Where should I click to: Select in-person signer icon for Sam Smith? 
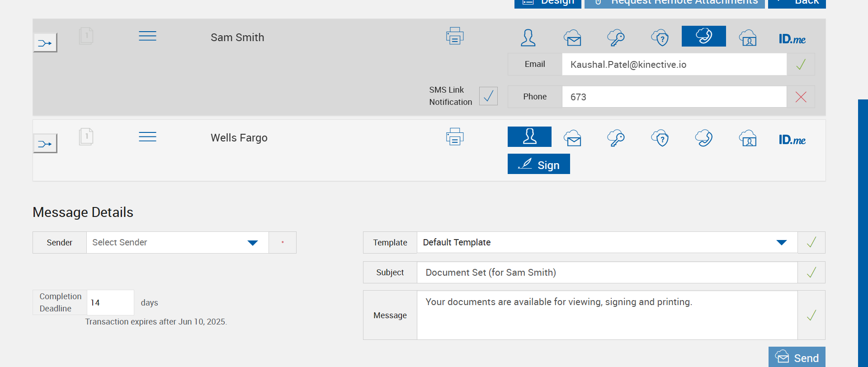[x=528, y=38]
